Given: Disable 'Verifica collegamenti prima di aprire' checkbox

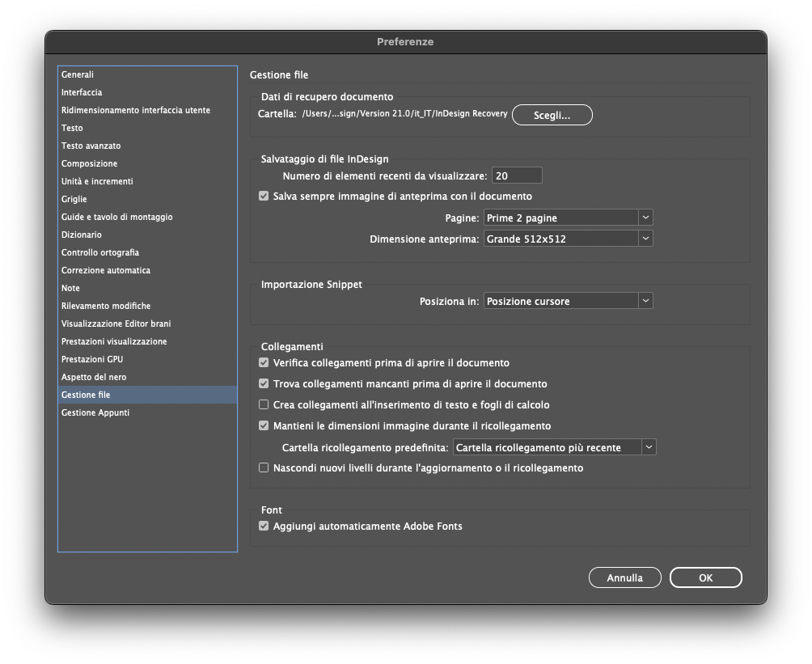Looking at the screenshot, I should [x=264, y=363].
